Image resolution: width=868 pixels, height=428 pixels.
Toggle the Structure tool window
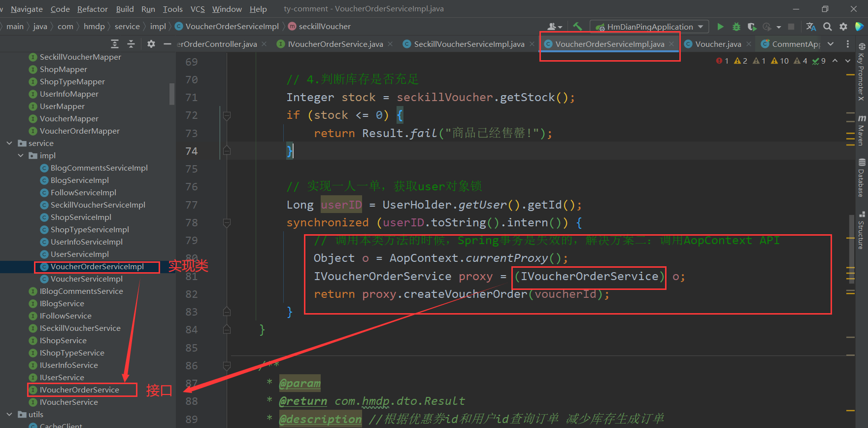[861, 231]
